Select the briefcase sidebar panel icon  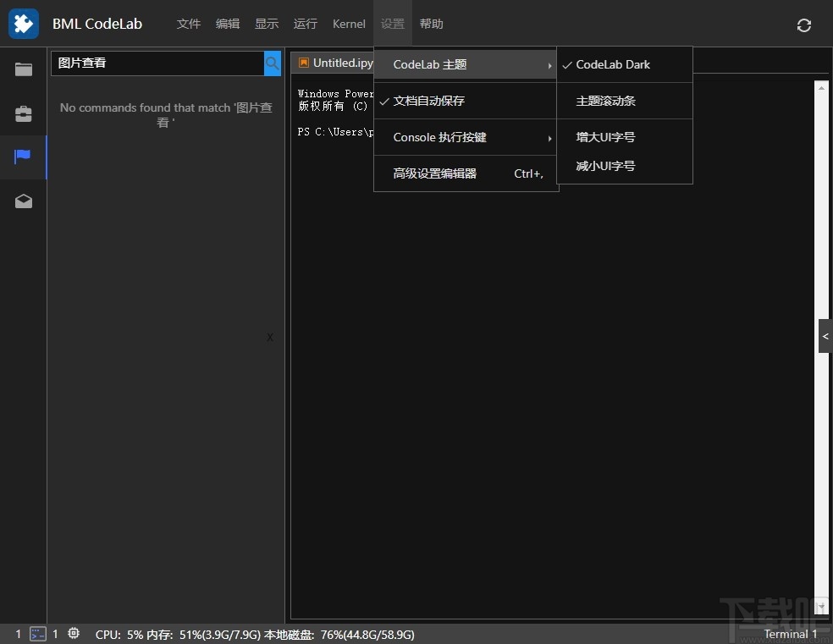coord(23,113)
